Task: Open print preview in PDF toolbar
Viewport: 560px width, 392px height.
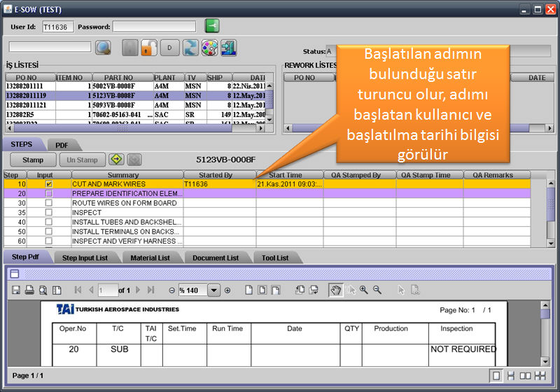Action: [x=43, y=290]
